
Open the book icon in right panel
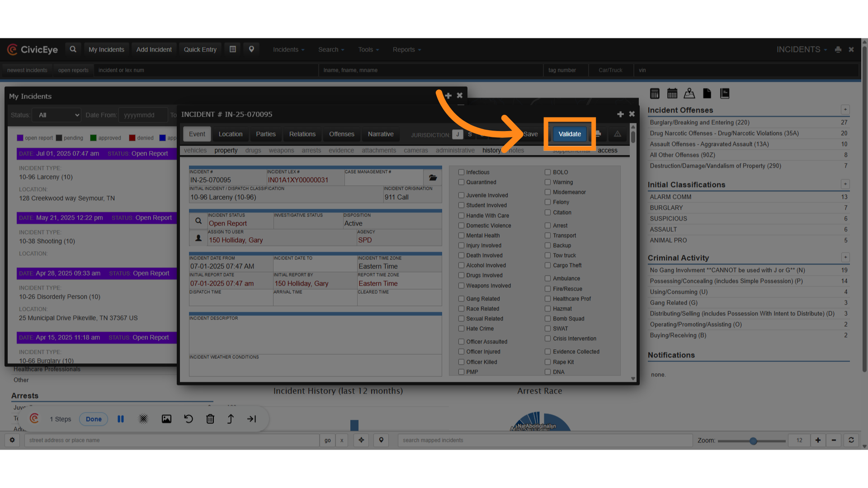pyautogui.click(x=725, y=94)
